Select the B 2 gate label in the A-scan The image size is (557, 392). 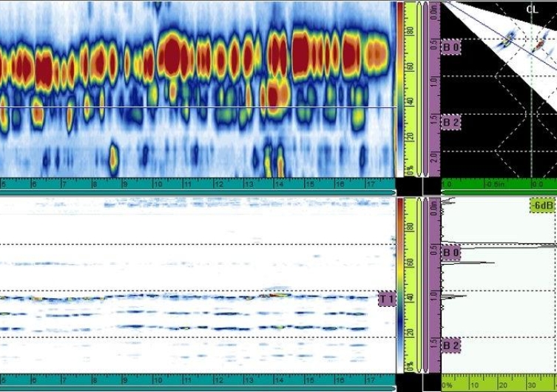click(x=451, y=345)
